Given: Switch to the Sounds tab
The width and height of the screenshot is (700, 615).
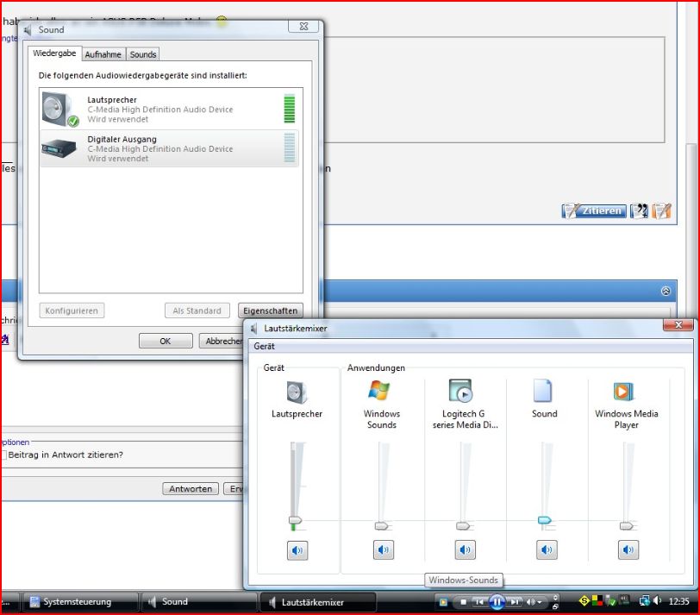Looking at the screenshot, I should click(x=143, y=54).
